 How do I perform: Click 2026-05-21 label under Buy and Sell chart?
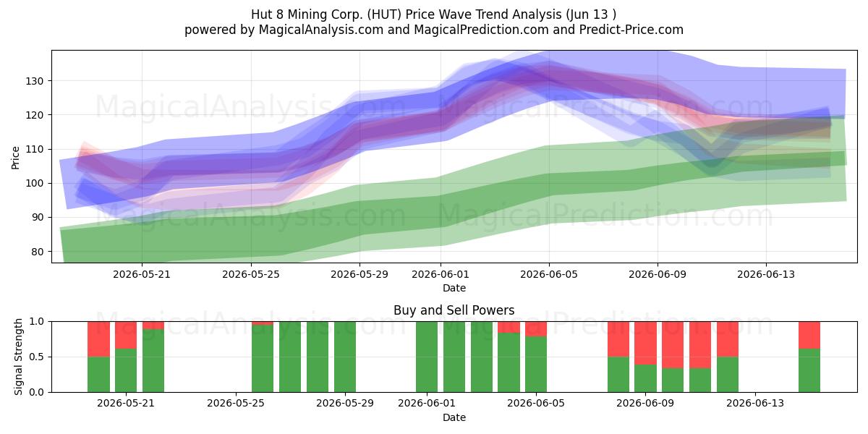pyautogui.click(x=126, y=404)
